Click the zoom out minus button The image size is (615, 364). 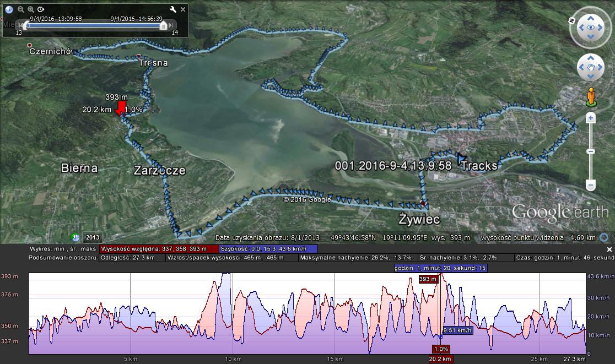[x=590, y=185]
